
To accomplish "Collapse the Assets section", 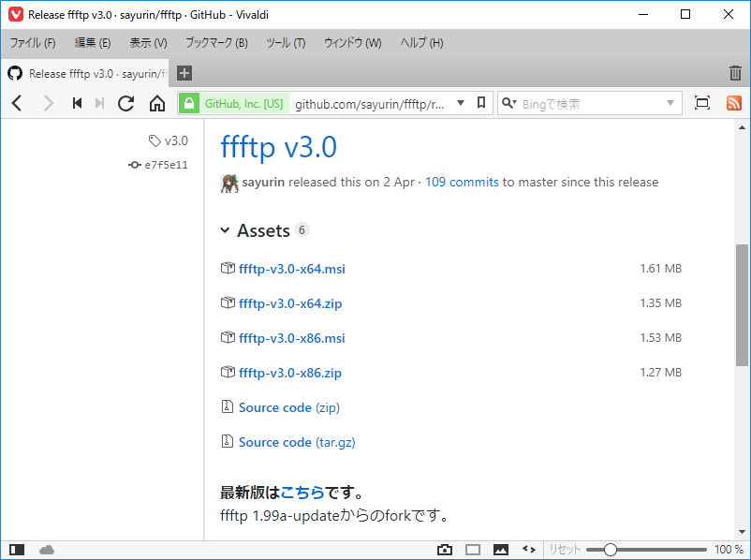I will [x=225, y=230].
